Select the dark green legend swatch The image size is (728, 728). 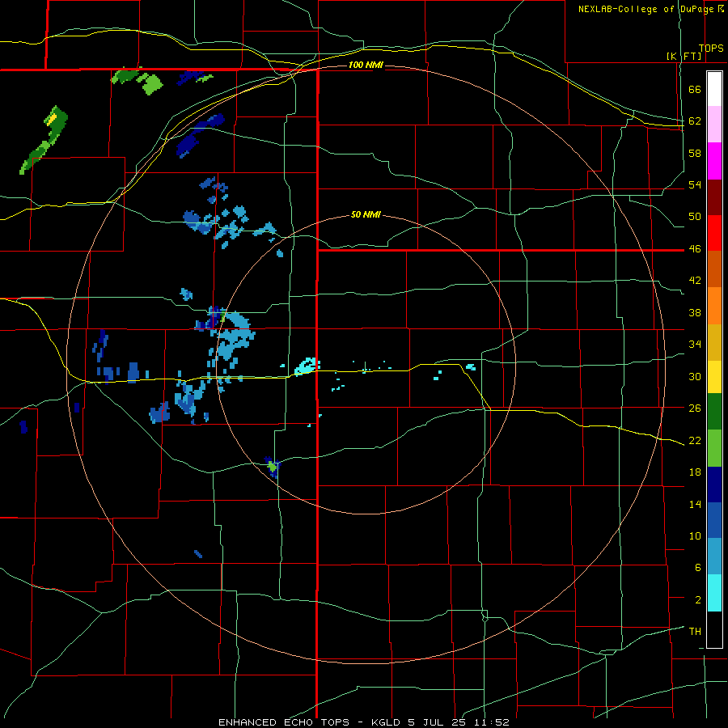tap(714, 412)
